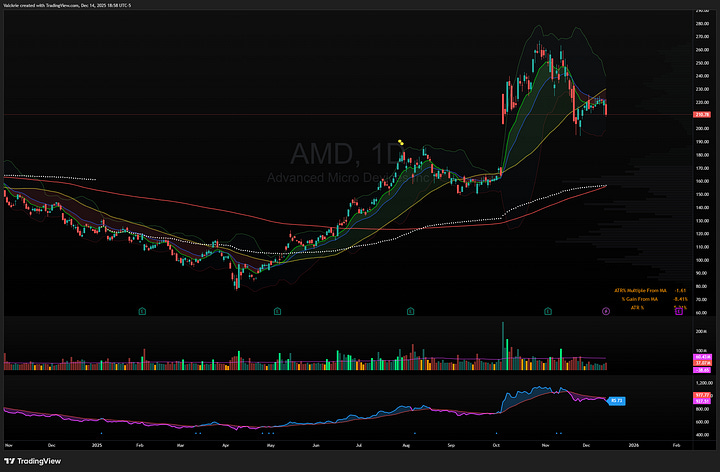Click the 400.00 indicator axis label
This screenshot has width=720, height=472.
point(703,435)
